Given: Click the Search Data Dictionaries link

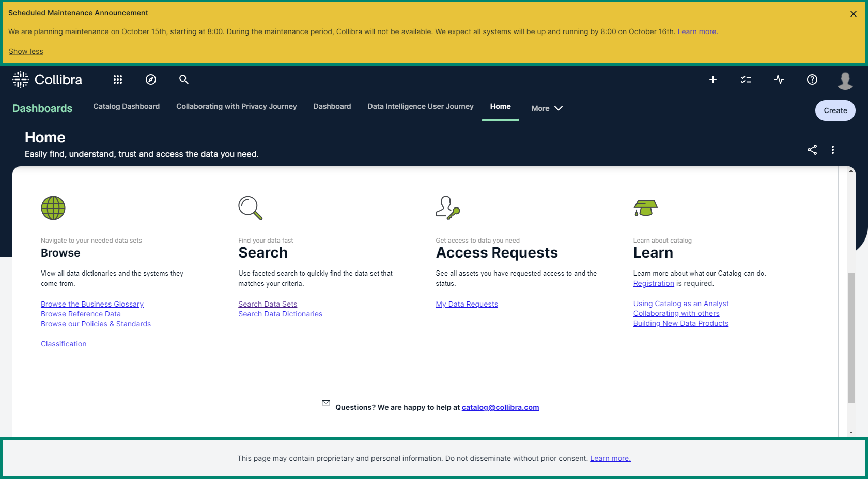Looking at the screenshot, I should click(x=280, y=314).
